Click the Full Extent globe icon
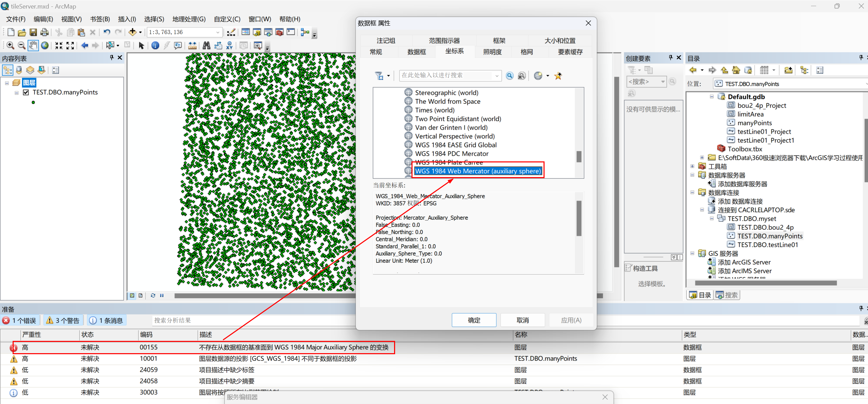Screen dimensions: 868x404 pos(45,45)
